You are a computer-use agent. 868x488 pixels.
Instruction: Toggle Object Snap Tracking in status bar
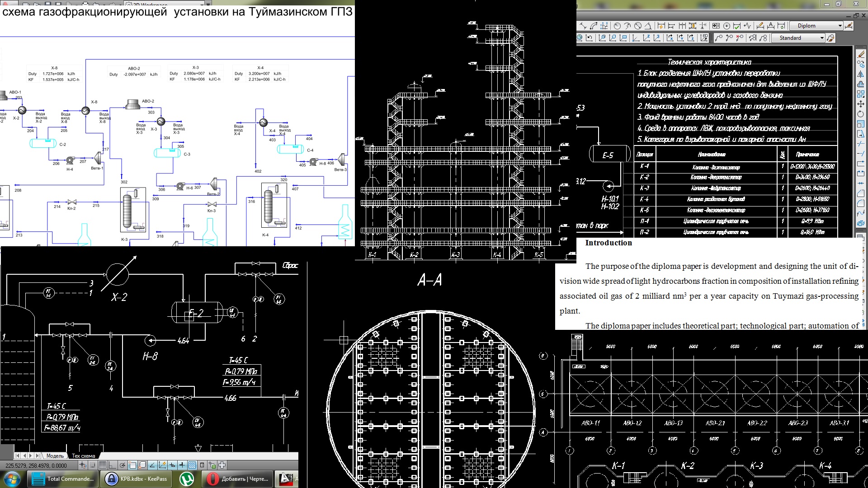[152, 465]
